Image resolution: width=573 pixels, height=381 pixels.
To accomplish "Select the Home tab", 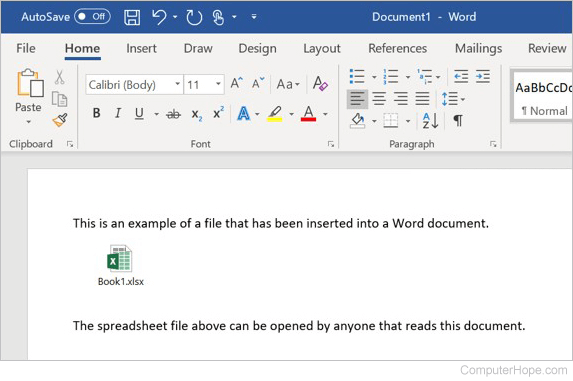I will (83, 48).
